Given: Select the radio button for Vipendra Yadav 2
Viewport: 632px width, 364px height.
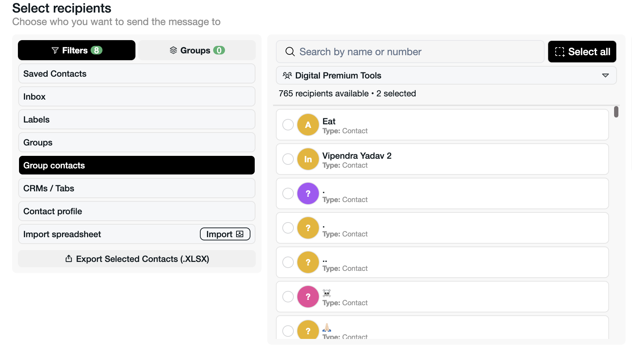Looking at the screenshot, I should click(x=288, y=159).
